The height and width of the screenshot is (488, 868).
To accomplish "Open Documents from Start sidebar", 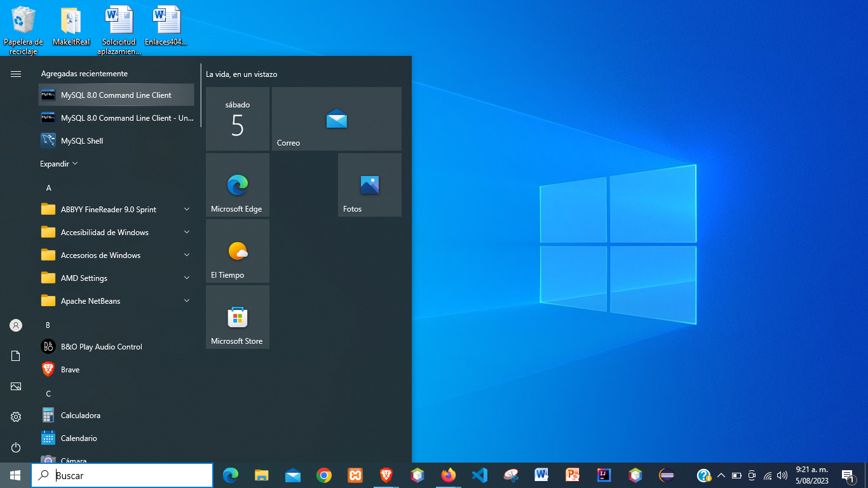I will click(16, 356).
